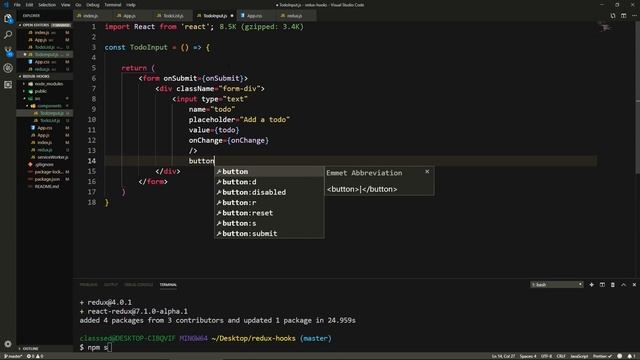Click the JavaScript language mode indicator

[579, 356]
